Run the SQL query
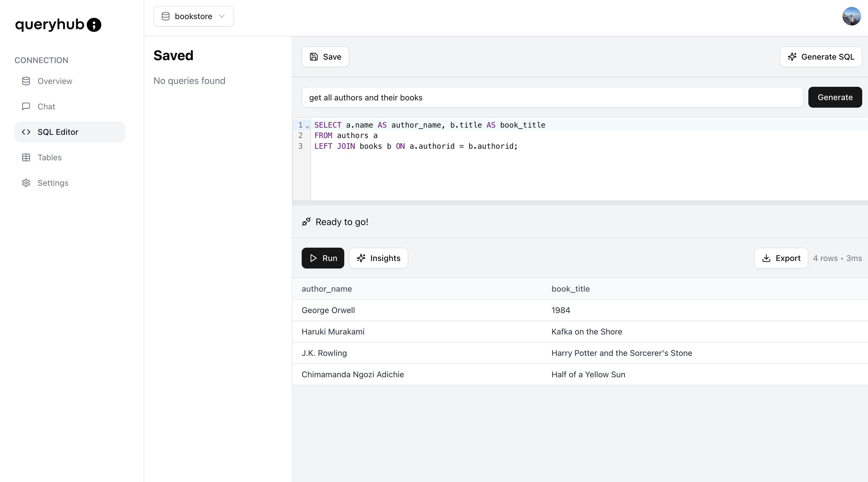The width and height of the screenshot is (868, 482). pos(323,258)
